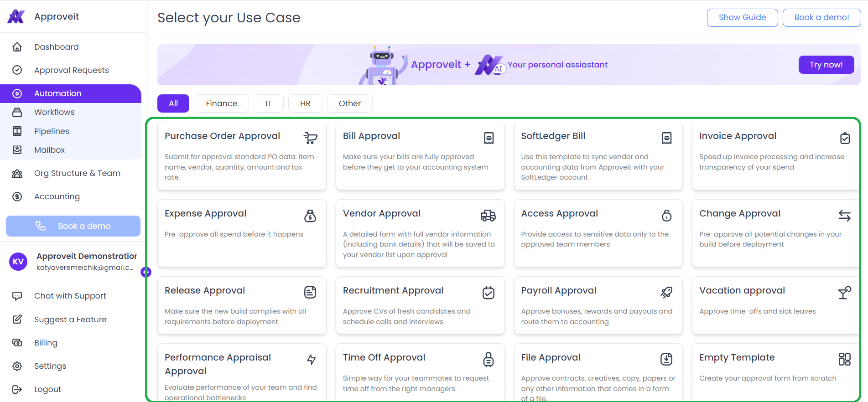Click the Workflows sidebar icon
This screenshot has width=868, height=402.
click(x=17, y=112)
